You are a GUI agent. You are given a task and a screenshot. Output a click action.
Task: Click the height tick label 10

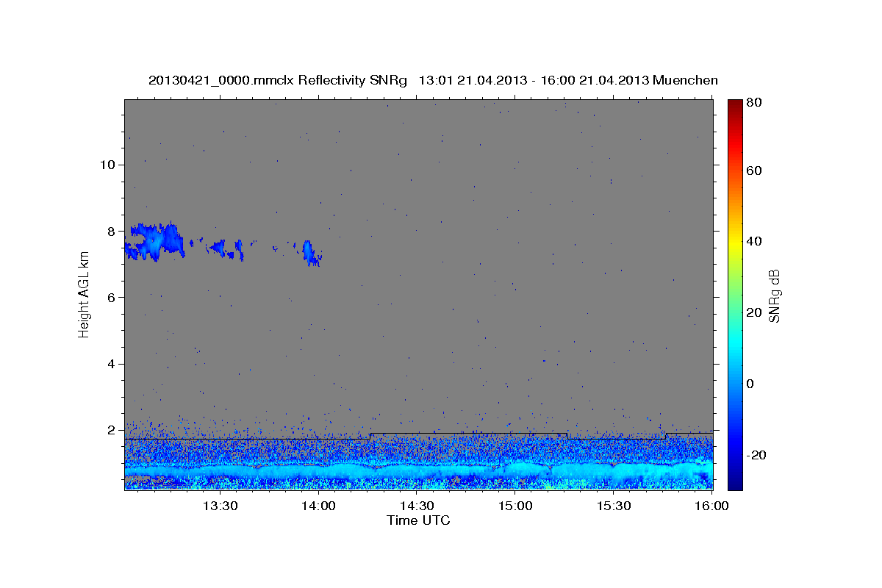[107, 165]
